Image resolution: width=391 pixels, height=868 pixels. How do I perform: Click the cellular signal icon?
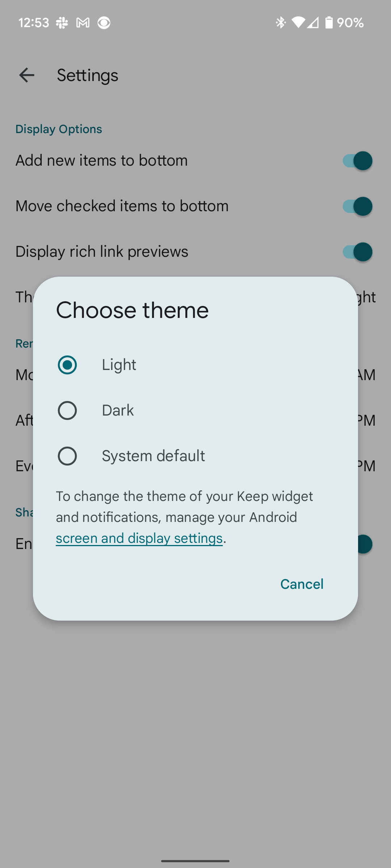click(x=314, y=22)
